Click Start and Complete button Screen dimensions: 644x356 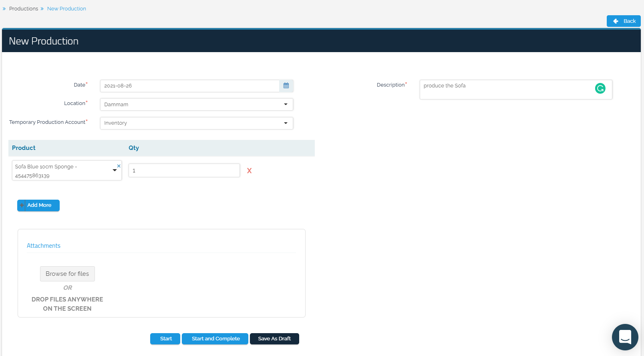coord(215,339)
